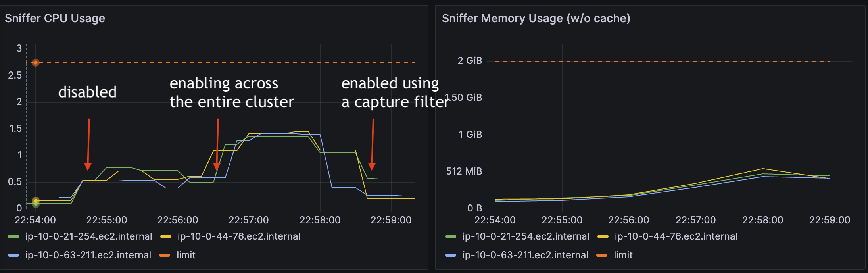This screenshot has height=273, width=868.
Task: Toggle ip-10-0-44-76.ec2.internal series in Memory legend
Action: coord(676,236)
